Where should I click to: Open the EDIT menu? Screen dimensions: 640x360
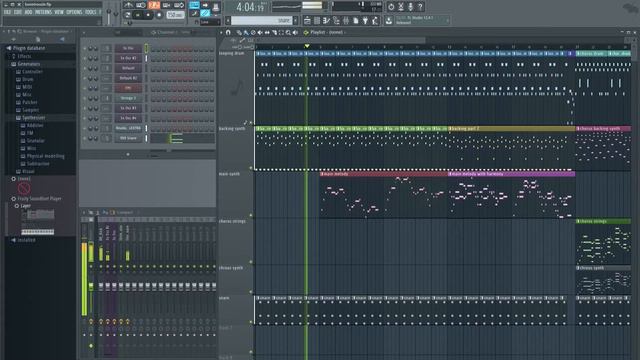click(x=18, y=12)
